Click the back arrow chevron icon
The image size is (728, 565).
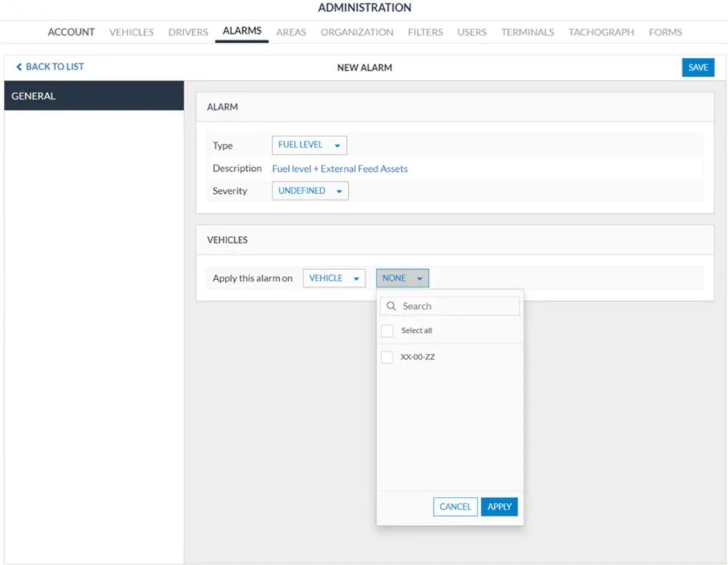point(19,67)
